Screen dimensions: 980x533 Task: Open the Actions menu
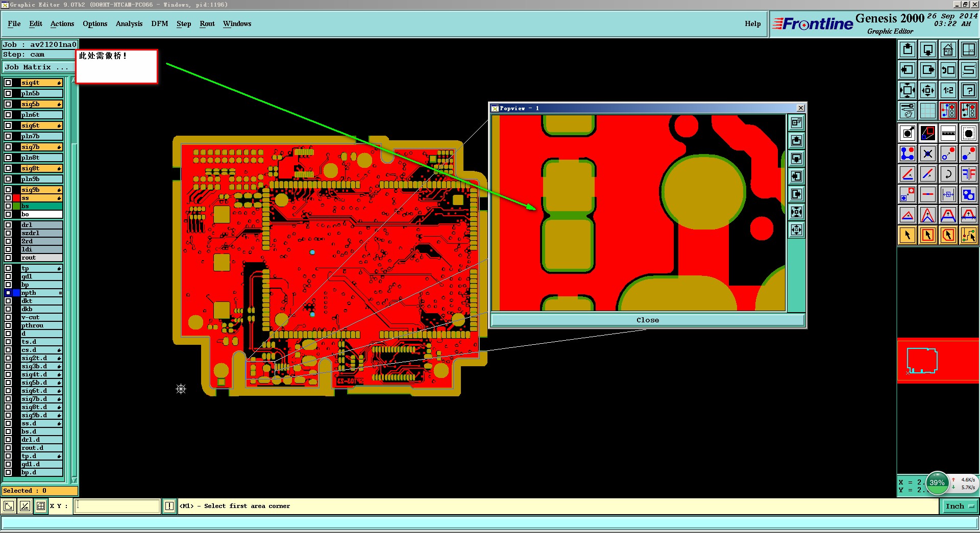[62, 23]
